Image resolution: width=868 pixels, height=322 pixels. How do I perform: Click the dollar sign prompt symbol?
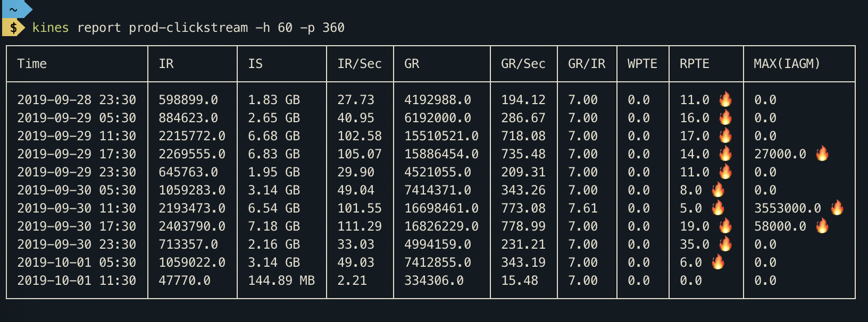click(13, 28)
